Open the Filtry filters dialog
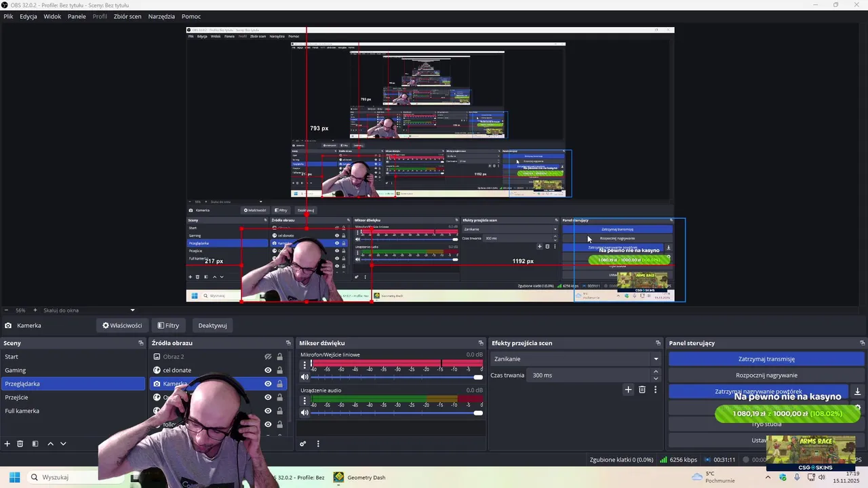Image resolution: width=868 pixels, height=488 pixels. coord(168,325)
